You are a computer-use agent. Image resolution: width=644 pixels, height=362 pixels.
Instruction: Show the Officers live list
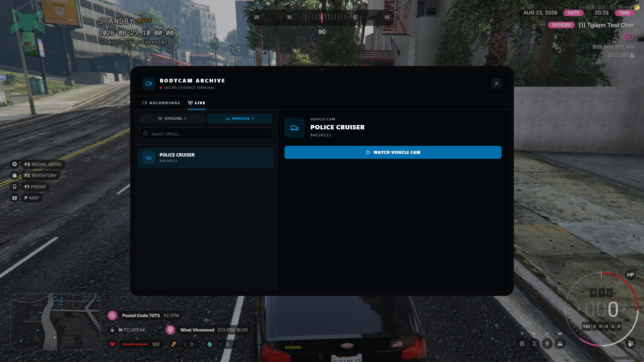click(x=172, y=119)
